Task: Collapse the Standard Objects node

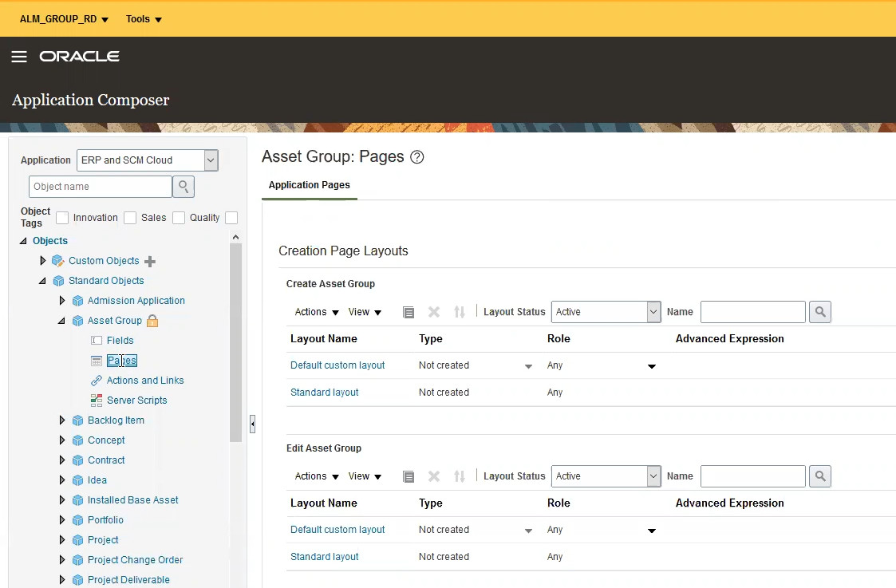Action: point(42,281)
